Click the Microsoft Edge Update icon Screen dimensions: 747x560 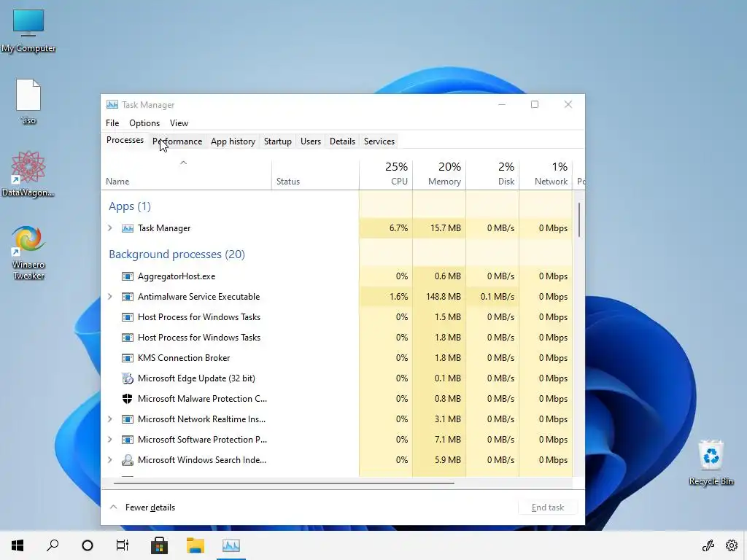coord(127,378)
